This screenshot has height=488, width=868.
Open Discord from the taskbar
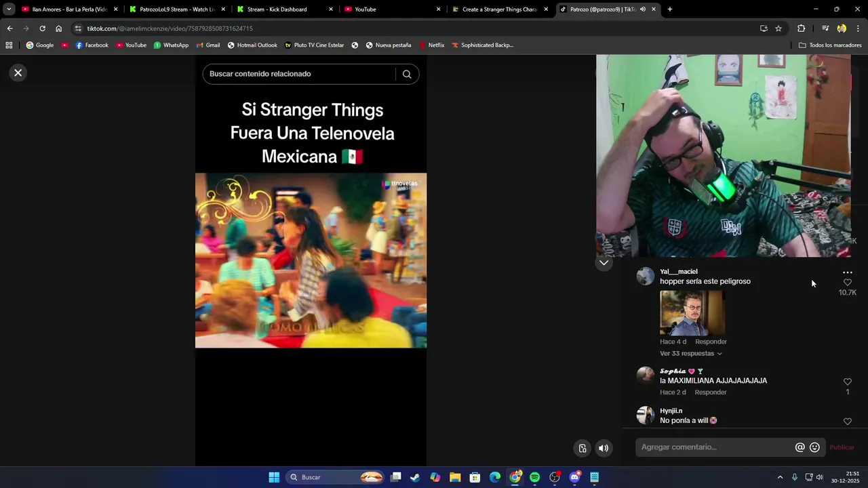click(575, 477)
